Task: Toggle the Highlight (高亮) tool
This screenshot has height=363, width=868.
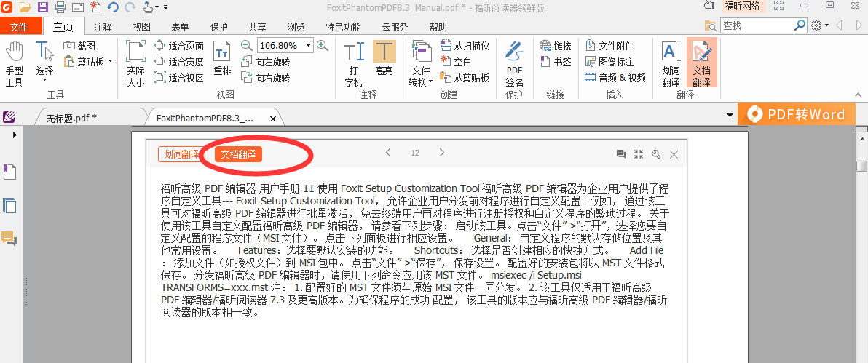Action: click(384, 59)
